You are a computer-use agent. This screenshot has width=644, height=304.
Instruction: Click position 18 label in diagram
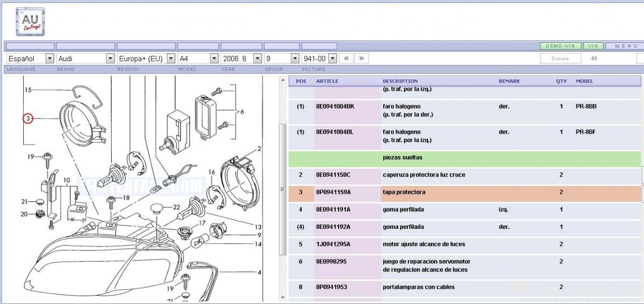point(126,198)
